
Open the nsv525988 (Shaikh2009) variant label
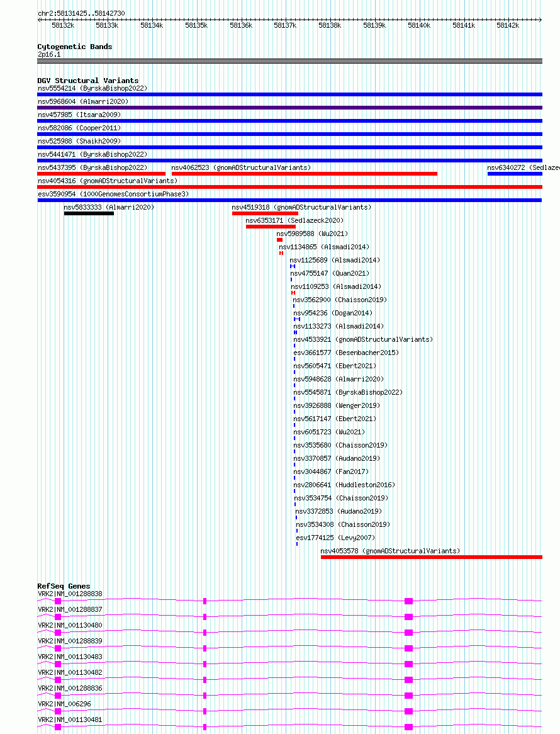[79, 141]
